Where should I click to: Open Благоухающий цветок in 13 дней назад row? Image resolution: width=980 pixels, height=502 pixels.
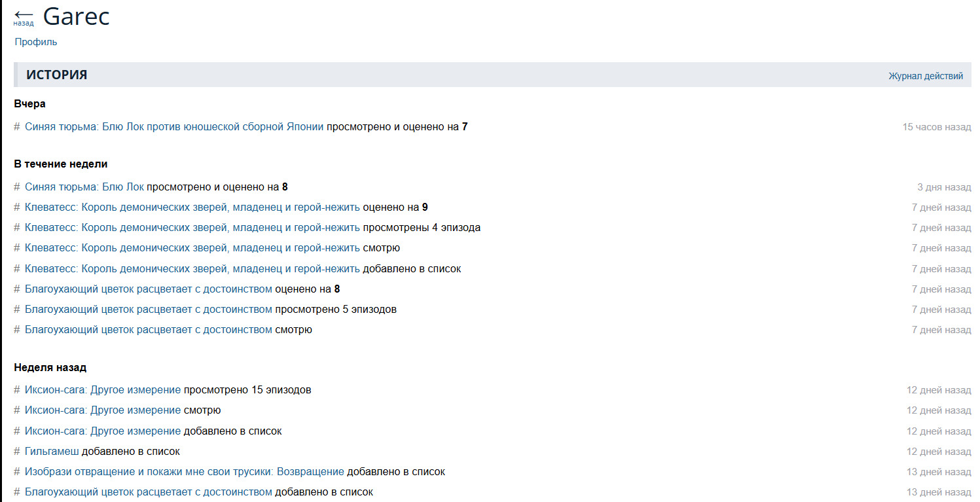tap(148, 492)
